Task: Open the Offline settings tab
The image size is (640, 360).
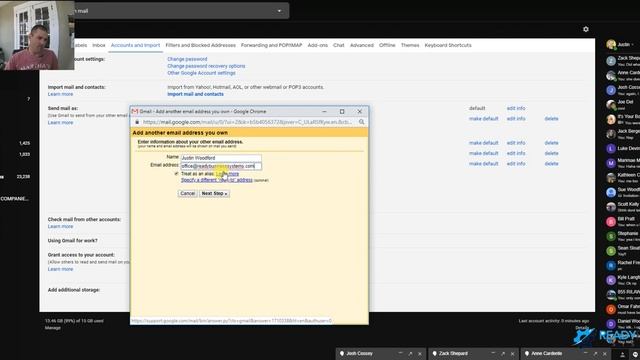Action: 387,45
